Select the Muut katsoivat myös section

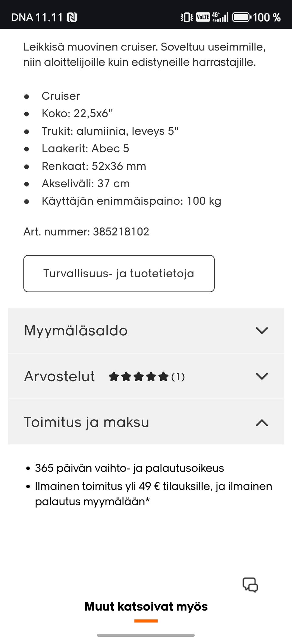click(x=146, y=607)
